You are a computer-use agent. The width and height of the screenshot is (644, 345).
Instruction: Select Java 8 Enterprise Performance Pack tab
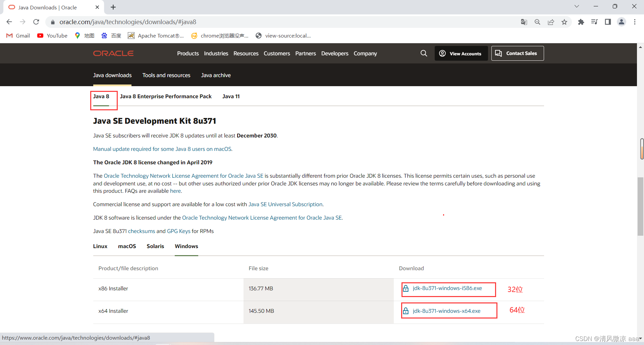coord(166,97)
